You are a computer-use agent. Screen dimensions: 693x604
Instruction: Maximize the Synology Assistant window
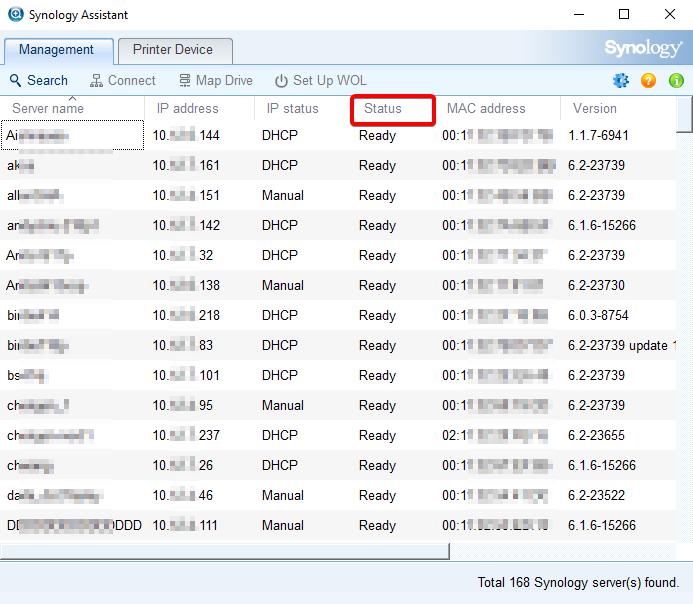624,15
